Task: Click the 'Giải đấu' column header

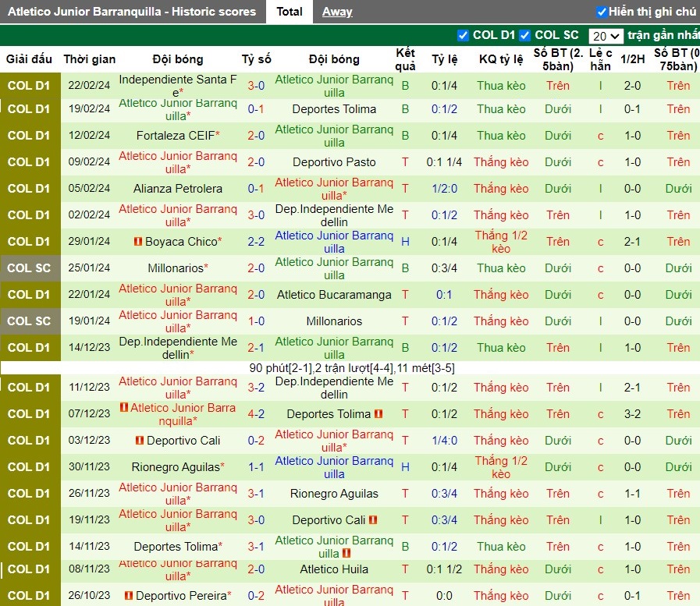Action: tap(29, 59)
